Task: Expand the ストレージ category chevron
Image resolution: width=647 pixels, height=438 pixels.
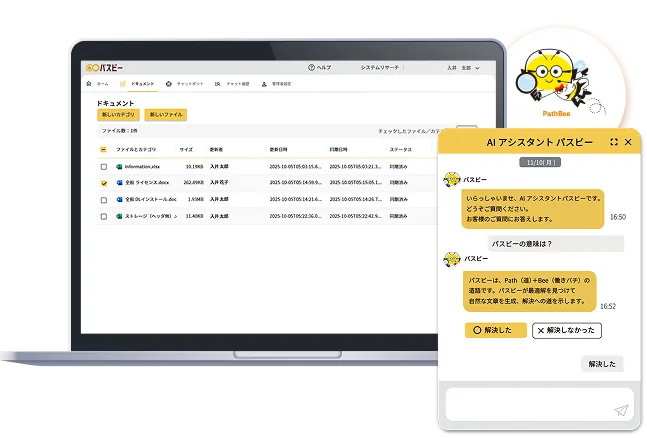Action: coord(175,216)
